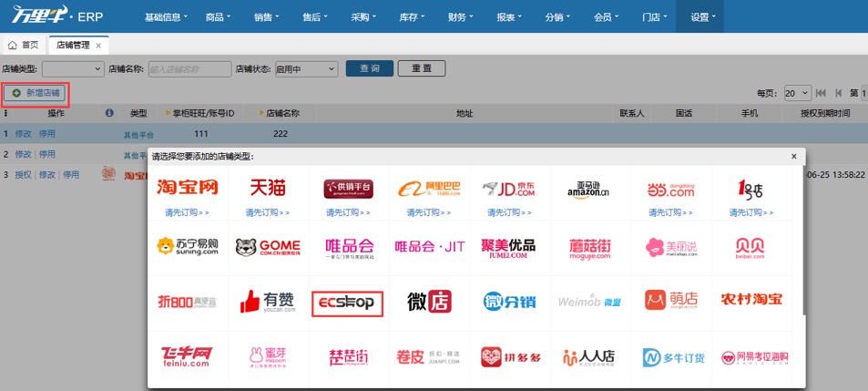Viewport: 868px width, 391px height.
Task: Close the 店铺管理 tab
Action: click(98, 46)
